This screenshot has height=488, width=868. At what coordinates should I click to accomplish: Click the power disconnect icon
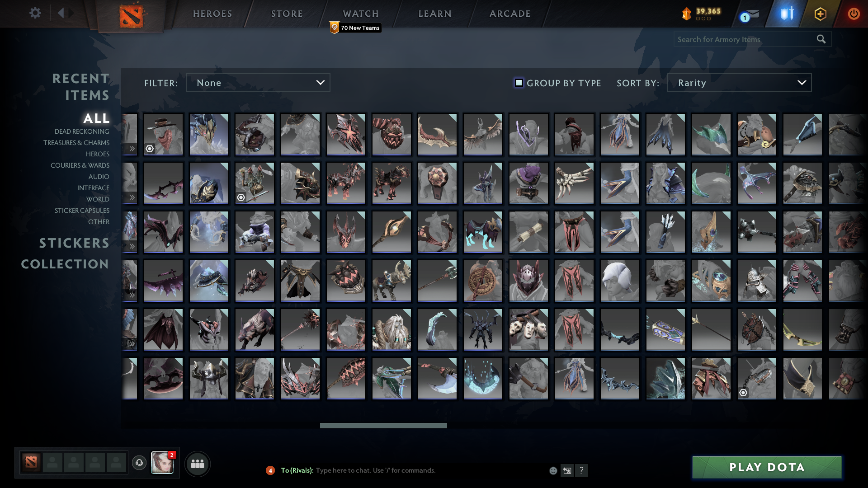point(854,14)
